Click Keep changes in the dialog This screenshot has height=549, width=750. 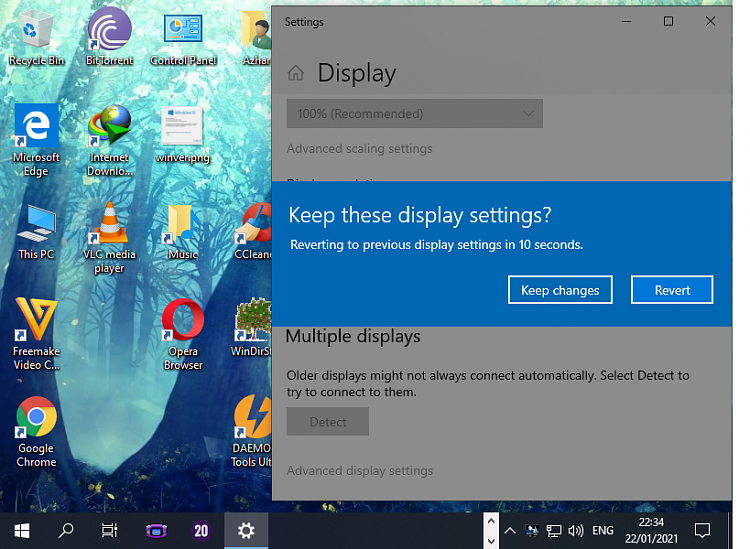point(560,290)
